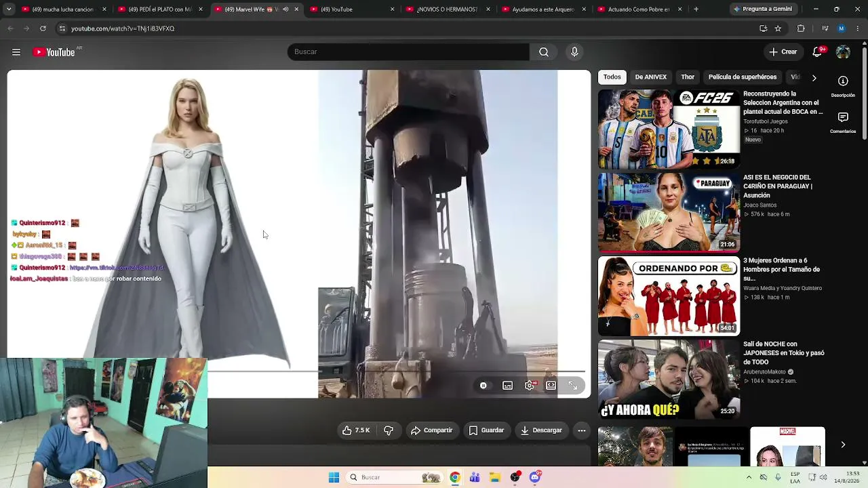The height and width of the screenshot is (488, 868).
Task: Open the FC26 Seleccion Argentina thumbnail
Action: pyautogui.click(x=669, y=129)
